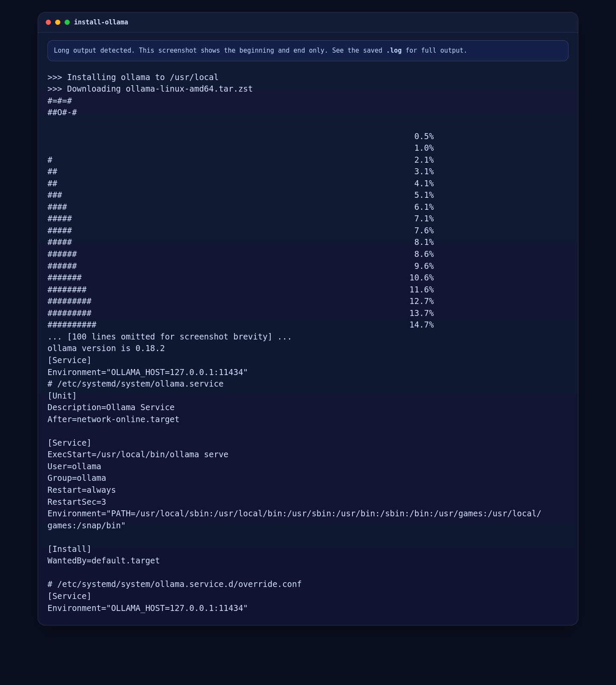Click the 'User=ollama' line
The width and height of the screenshot is (616, 685).
74,467
